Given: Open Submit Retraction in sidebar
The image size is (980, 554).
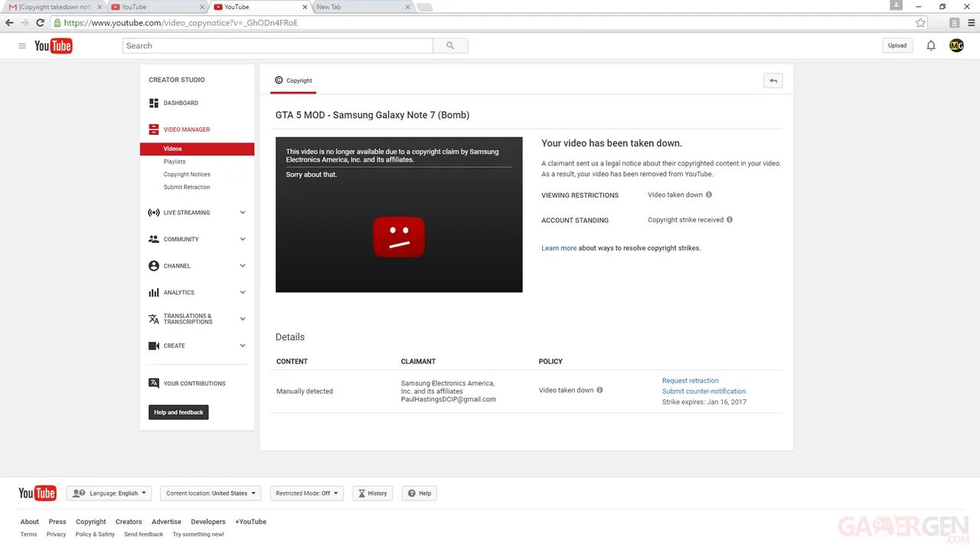Looking at the screenshot, I should [x=187, y=187].
